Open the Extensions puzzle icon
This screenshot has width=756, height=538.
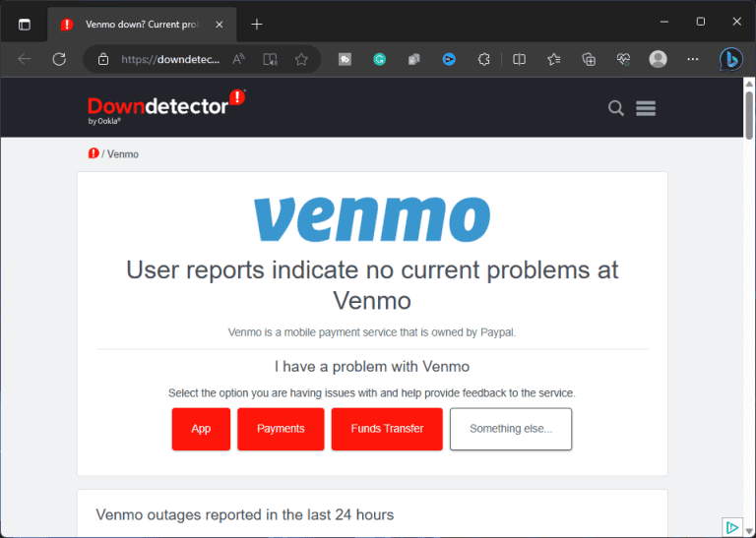point(483,59)
